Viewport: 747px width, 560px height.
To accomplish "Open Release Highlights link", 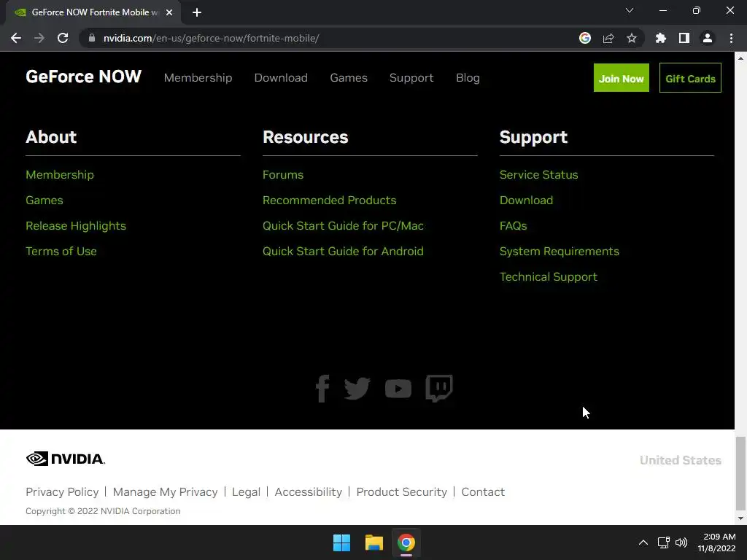I will (76, 226).
